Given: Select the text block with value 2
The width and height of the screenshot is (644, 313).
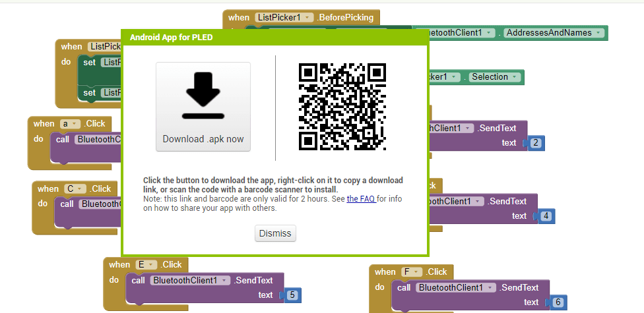Looking at the screenshot, I should click(535, 143).
